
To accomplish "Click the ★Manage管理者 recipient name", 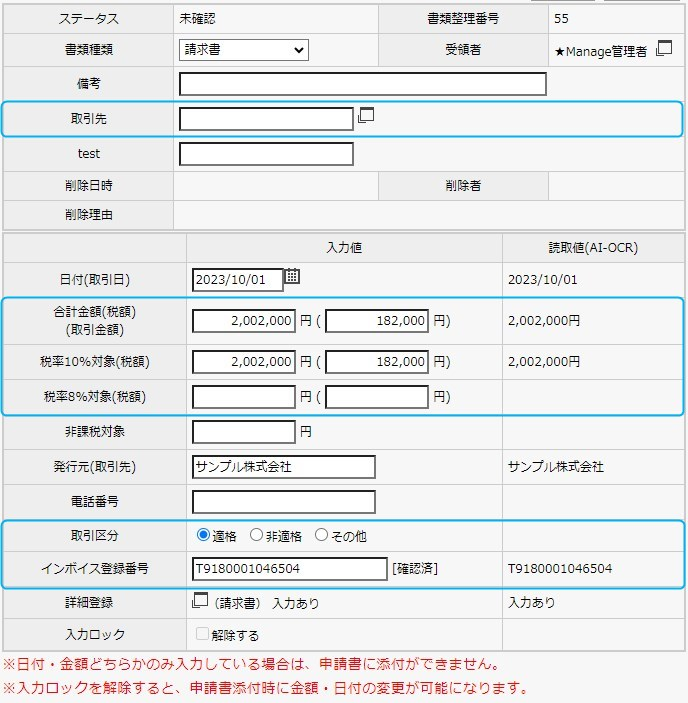I will point(601,52).
